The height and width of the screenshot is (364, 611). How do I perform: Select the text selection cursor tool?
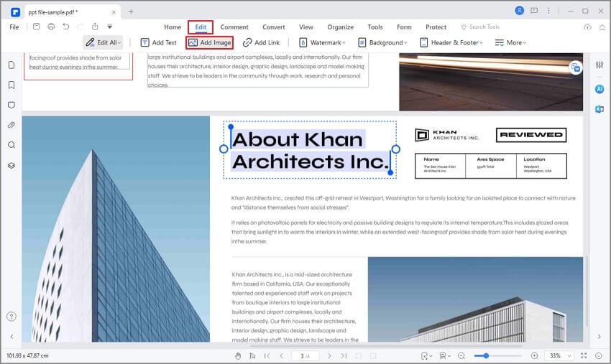point(252,356)
